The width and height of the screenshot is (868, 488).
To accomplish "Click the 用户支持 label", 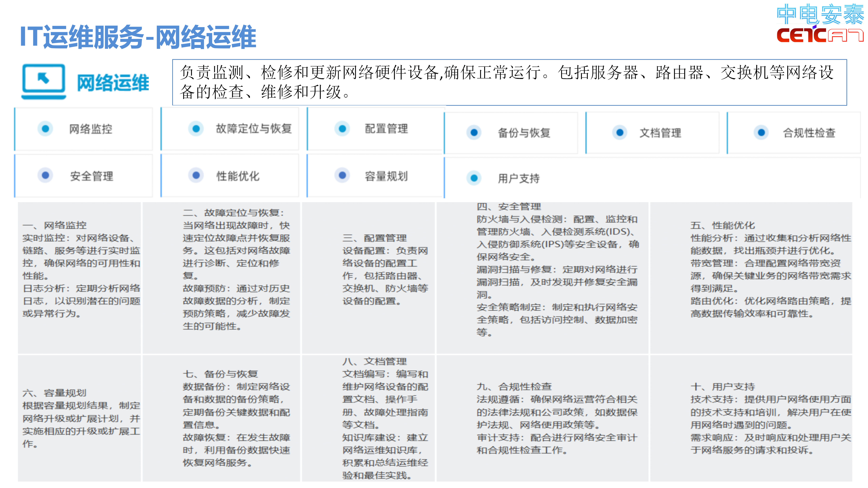I will pos(519,178).
